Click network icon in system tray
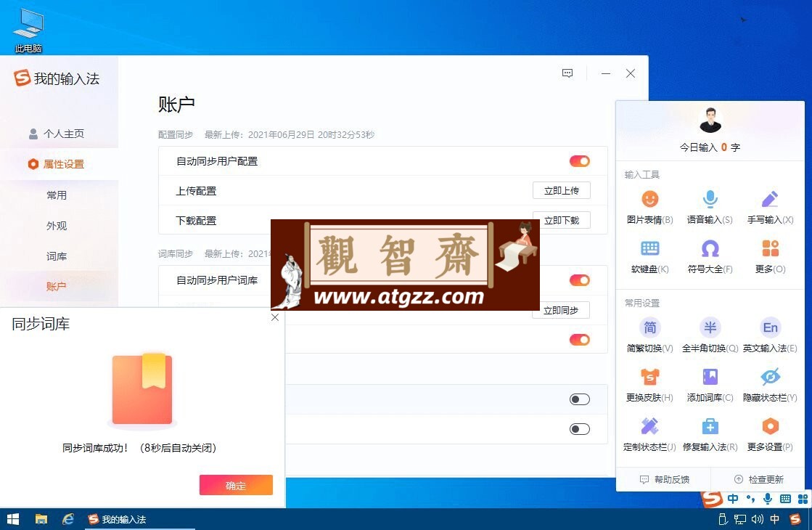 click(741, 519)
